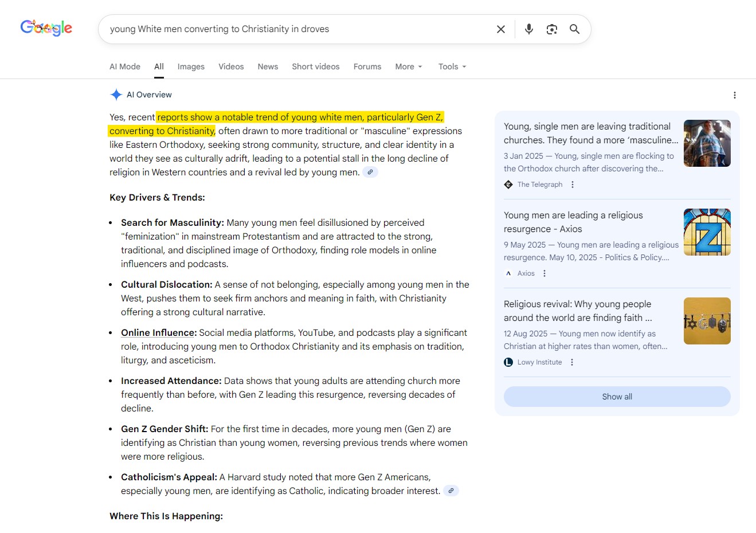Submit search with magnifying glass icon
This screenshot has height=533, width=756.
[x=574, y=29]
